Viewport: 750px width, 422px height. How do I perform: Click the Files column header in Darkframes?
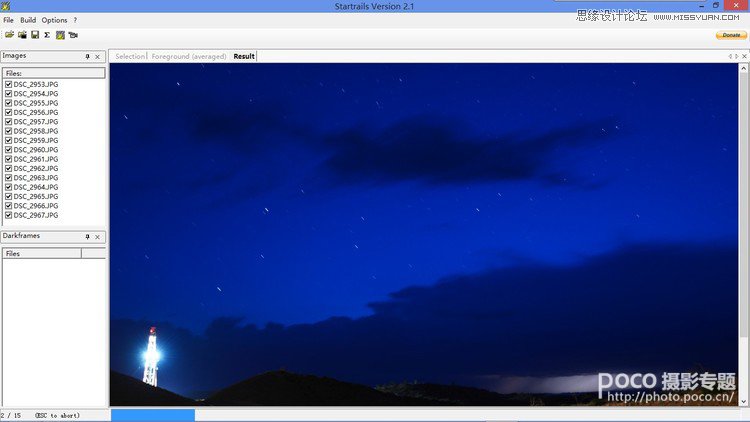pos(42,254)
